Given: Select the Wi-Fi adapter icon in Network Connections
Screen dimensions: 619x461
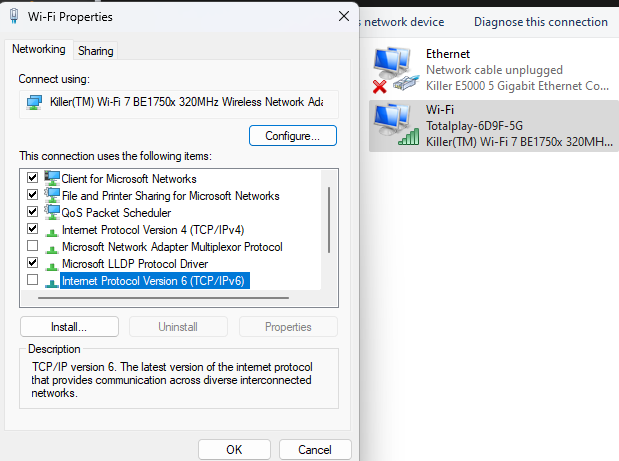Looking at the screenshot, I should (x=396, y=126).
